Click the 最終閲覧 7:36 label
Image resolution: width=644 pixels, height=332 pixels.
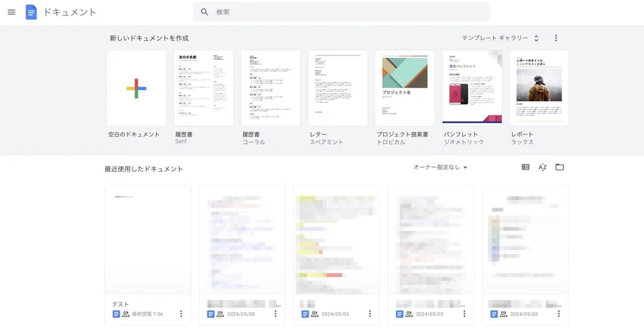pos(147,314)
